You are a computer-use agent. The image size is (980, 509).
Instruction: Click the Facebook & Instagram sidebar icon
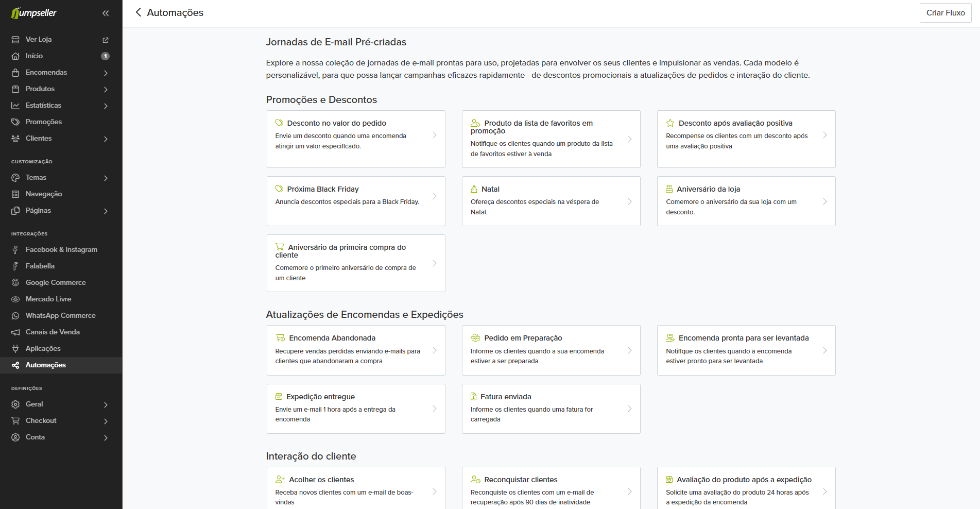15,250
